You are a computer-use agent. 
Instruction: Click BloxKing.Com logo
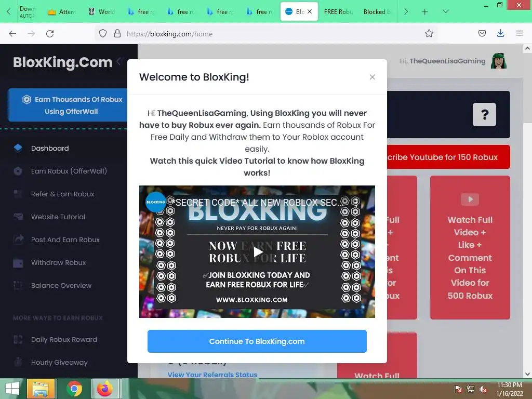click(x=63, y=62)
